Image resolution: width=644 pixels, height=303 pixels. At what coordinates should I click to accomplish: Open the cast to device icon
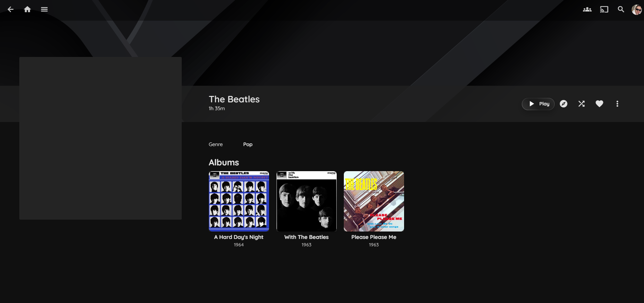click(x=604, y=9)
